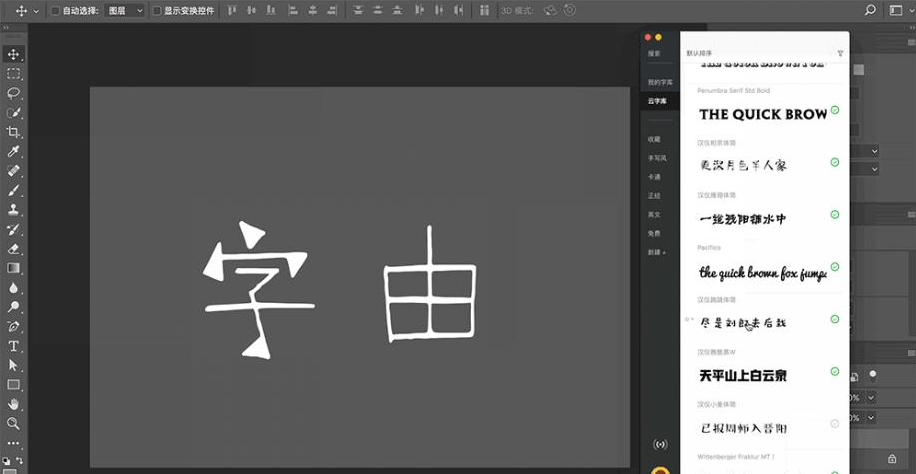Expand the toolbox double-arrow at top
Screen dimensions: 916x474
[x=6, y=27]
